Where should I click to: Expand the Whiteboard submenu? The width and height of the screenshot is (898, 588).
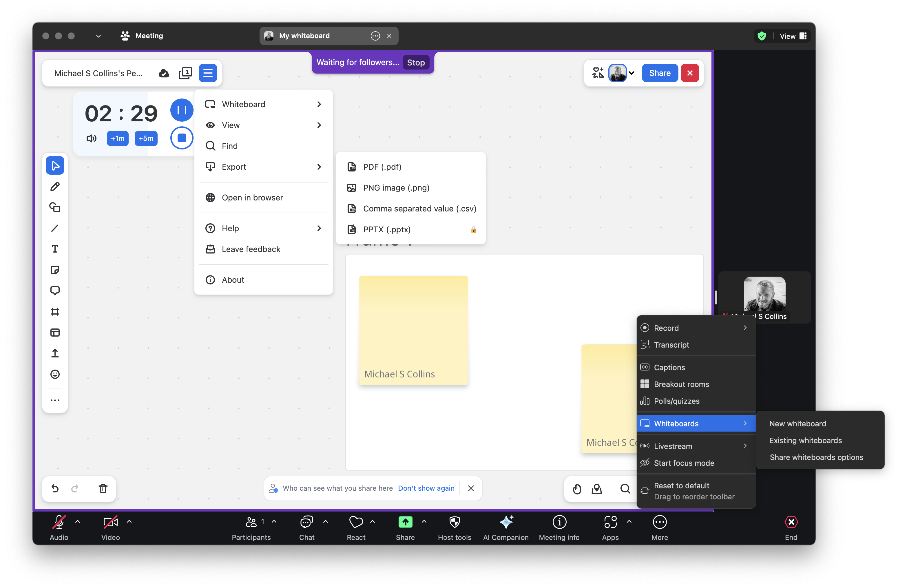point(263,104)
